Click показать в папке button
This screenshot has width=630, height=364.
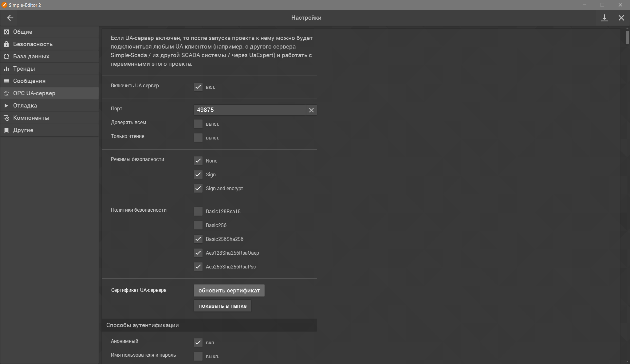pos(222,306)
